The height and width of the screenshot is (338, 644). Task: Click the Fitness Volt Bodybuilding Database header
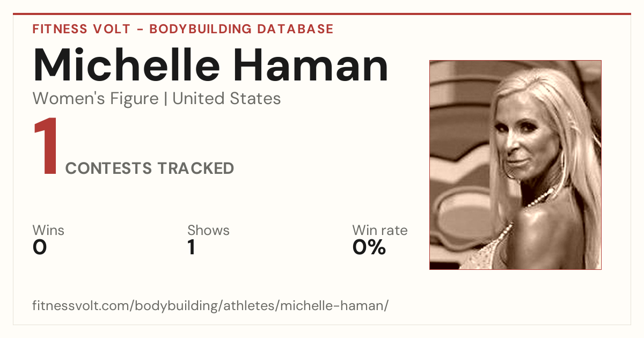[x=183, y=29]
